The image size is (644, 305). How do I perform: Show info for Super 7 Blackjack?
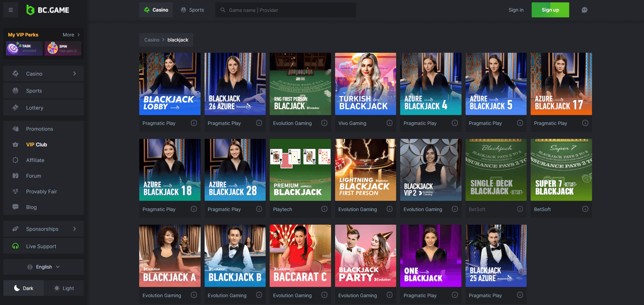(585, 209)
